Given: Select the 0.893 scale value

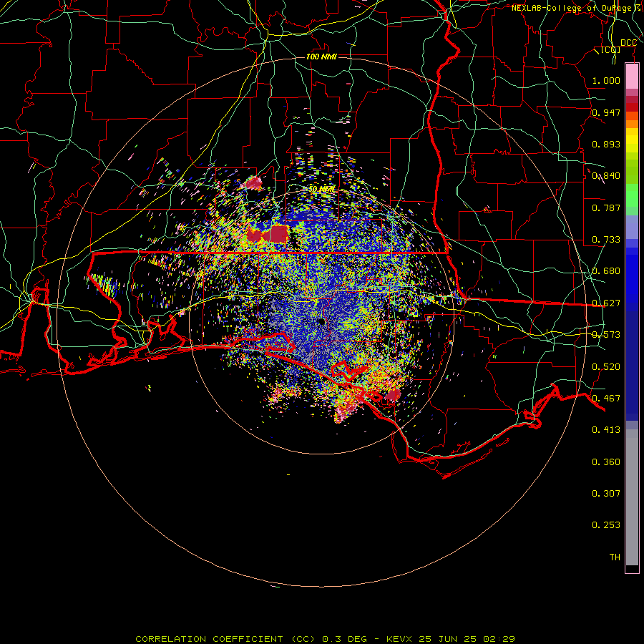Looking at the screenshot, I should (606, 144).
